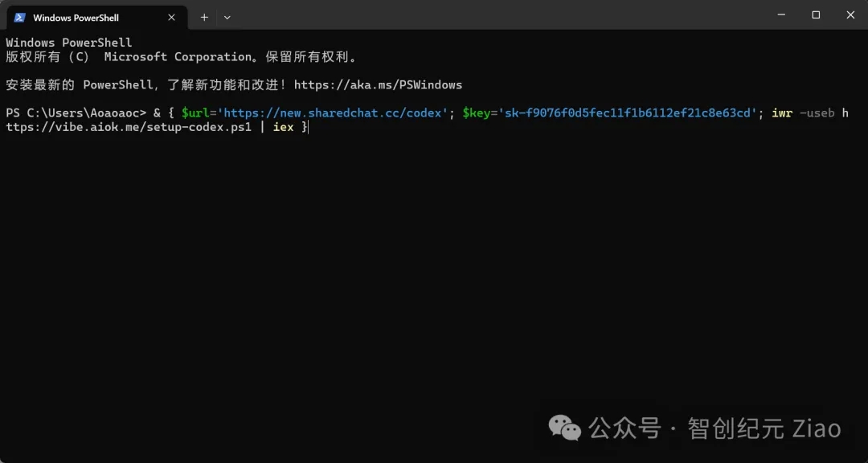Viewport: 868px width, 463px height.
Task: Click the -useb parameter text
Action: 817,113
